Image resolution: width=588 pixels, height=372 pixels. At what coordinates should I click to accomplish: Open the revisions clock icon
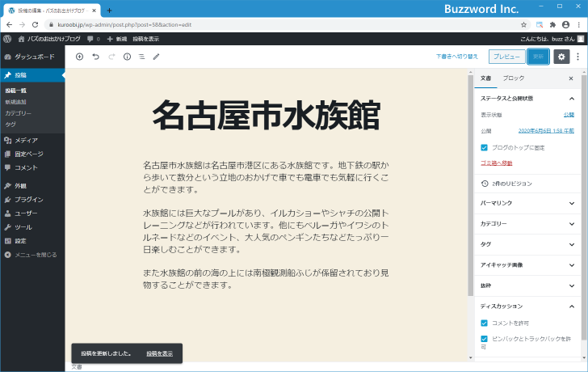click(485, 184)
